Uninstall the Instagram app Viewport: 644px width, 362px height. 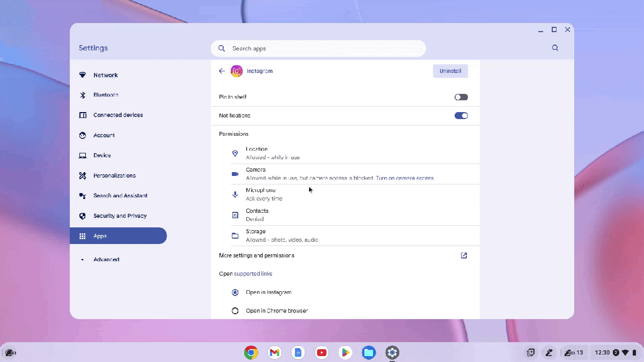450,71
